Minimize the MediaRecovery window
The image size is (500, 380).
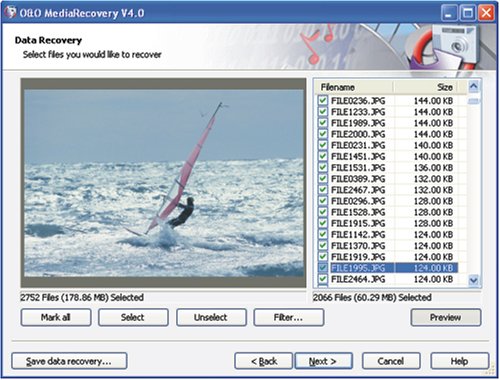tap(449, 13)
